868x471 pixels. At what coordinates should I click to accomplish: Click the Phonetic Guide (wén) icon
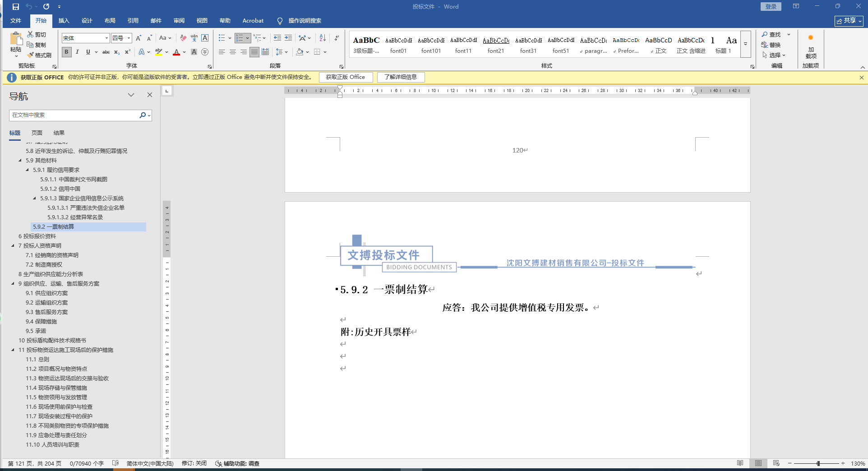[194, 38]
